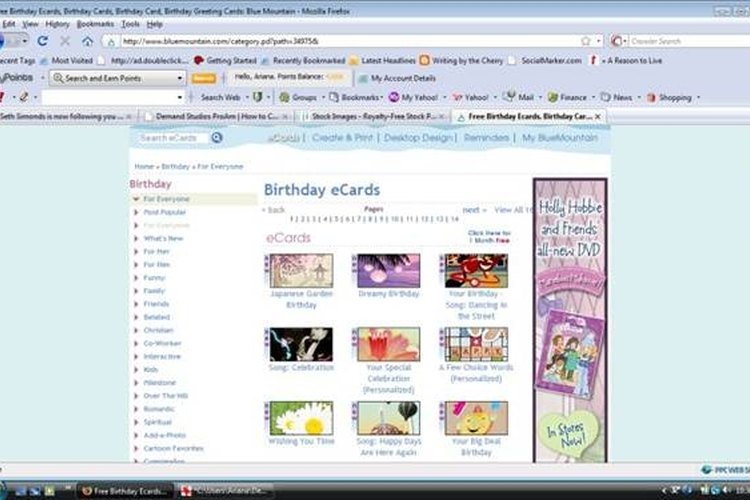This screenshot has width=750, height=500.
Task: Click the Belated category link
Action: [156, 317]
